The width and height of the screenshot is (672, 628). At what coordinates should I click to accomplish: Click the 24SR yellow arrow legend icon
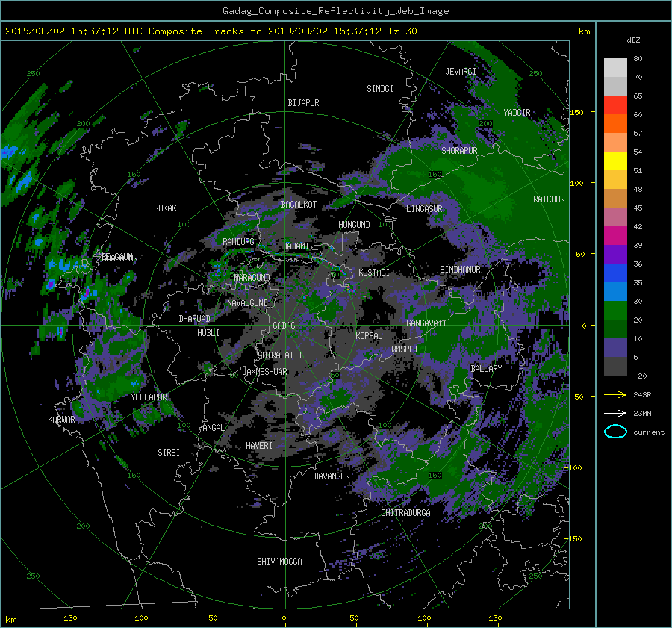[615, 394]
